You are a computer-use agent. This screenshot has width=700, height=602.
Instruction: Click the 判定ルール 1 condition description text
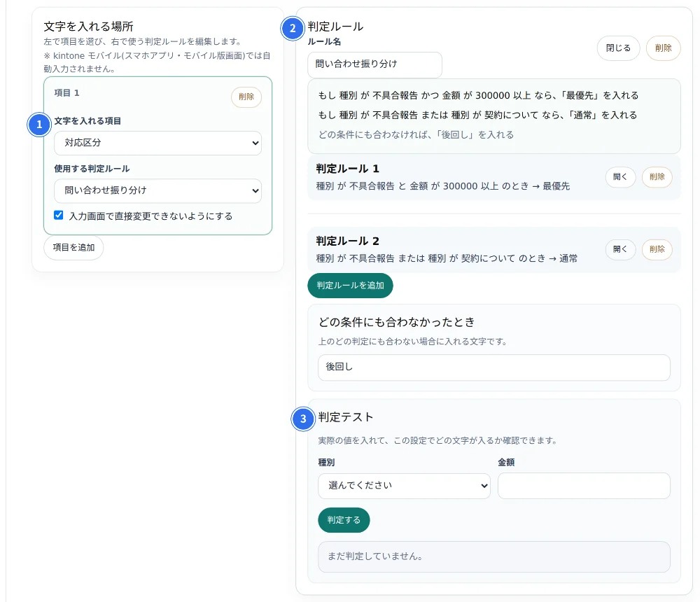click(x=443, y=186)
